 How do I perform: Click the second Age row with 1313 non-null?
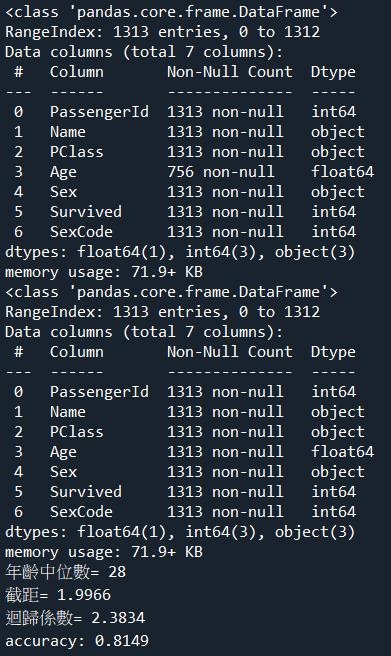tap(194, 452)
